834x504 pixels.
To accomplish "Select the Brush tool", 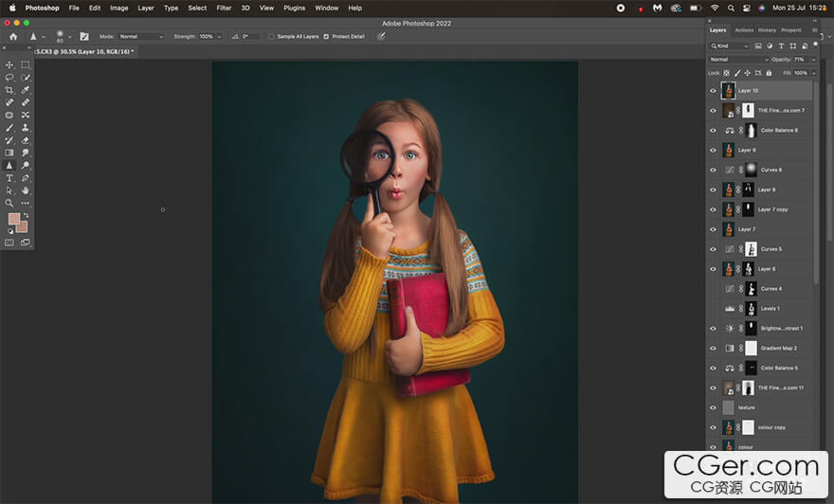I will click(9, 128).
